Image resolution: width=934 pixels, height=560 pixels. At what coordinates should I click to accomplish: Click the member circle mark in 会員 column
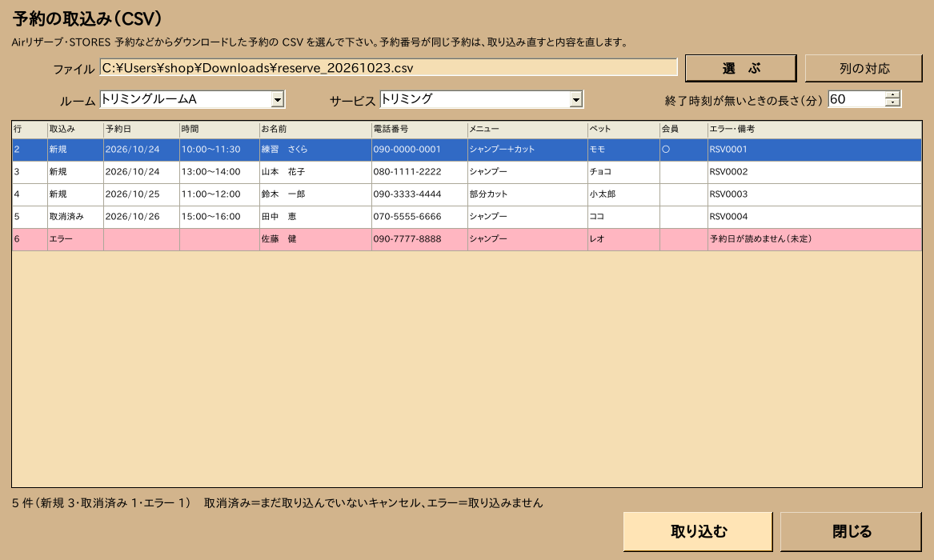tap(666, 150)
